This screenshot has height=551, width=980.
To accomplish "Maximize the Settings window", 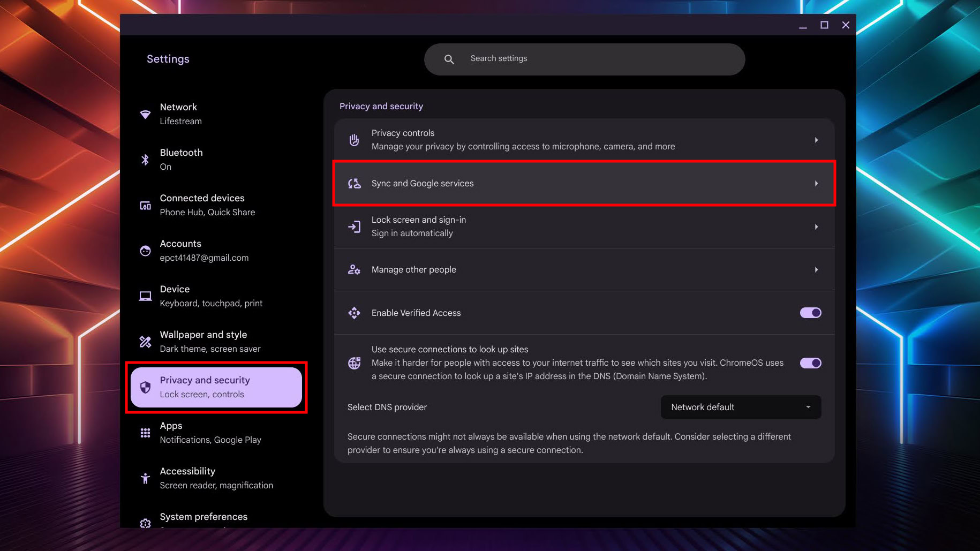I will pyautogui.click(x=824, y=25).
